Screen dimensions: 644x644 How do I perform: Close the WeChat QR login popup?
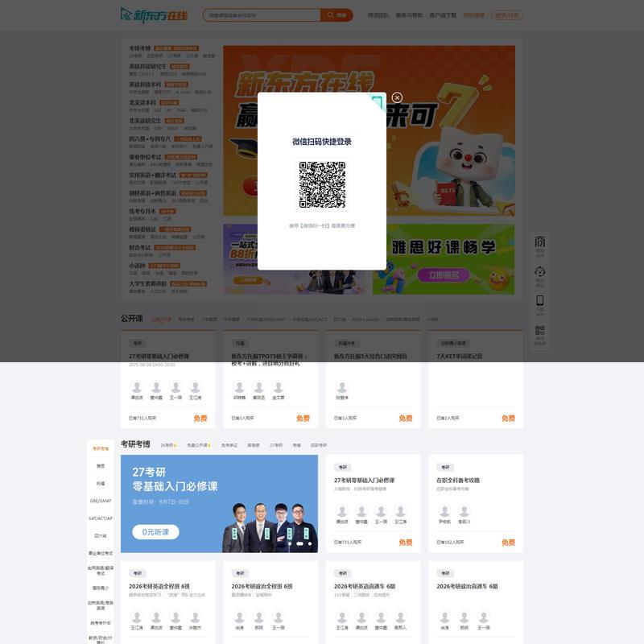(397, 97)
